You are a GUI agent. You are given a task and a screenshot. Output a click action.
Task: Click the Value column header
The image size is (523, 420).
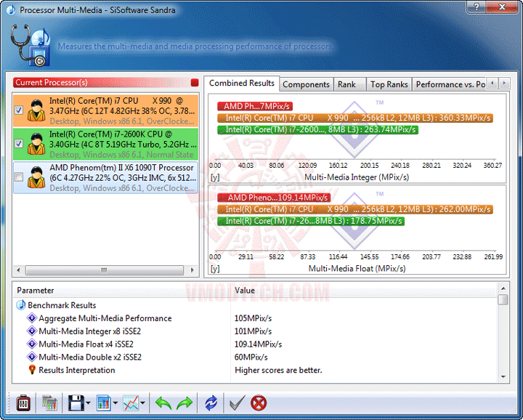[x=364, y=290]
